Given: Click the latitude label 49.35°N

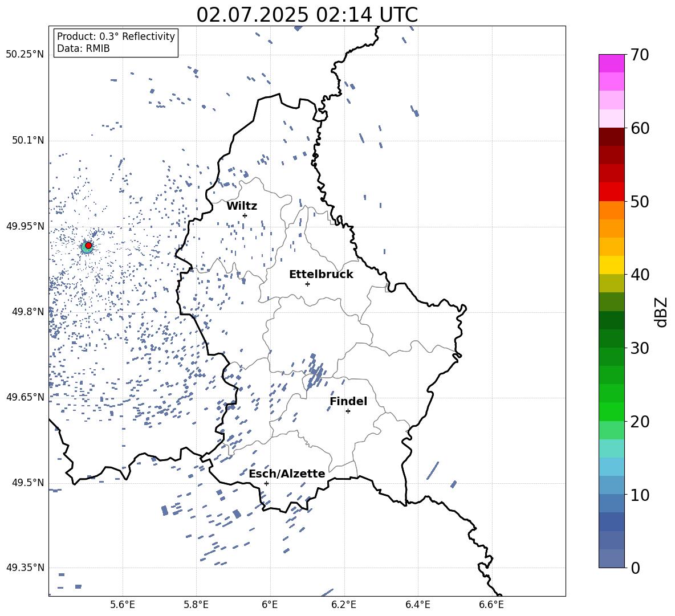Looking at the screenshot, I should (25, 568).
